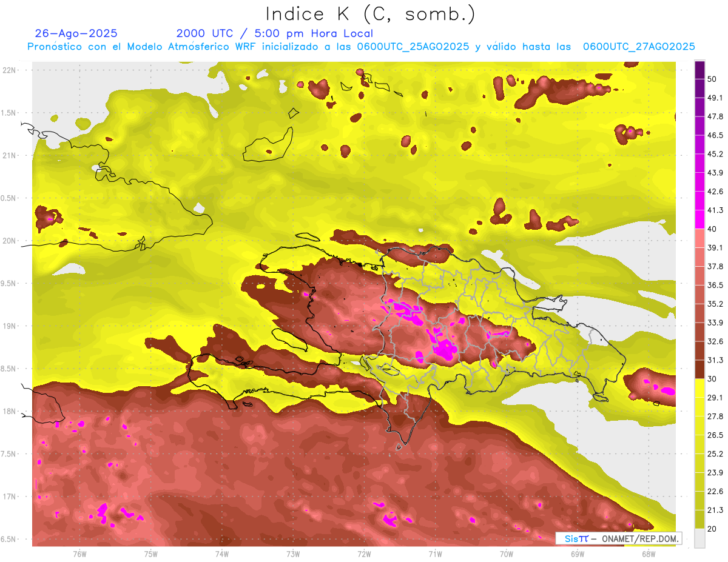Pick the dark brown swatch between 30 and 31.3

[699, 369]
